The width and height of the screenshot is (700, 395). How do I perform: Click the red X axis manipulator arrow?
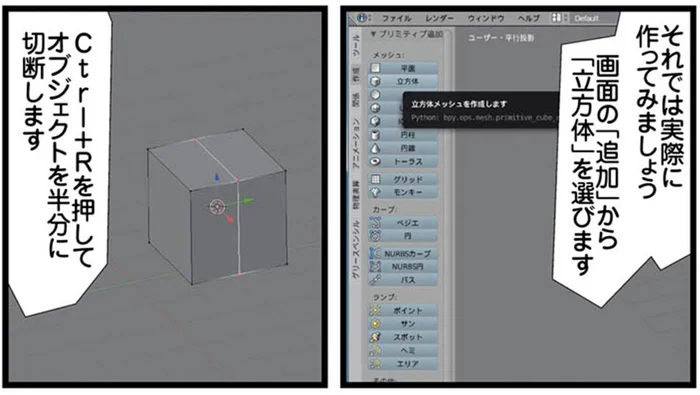point(230,219)
